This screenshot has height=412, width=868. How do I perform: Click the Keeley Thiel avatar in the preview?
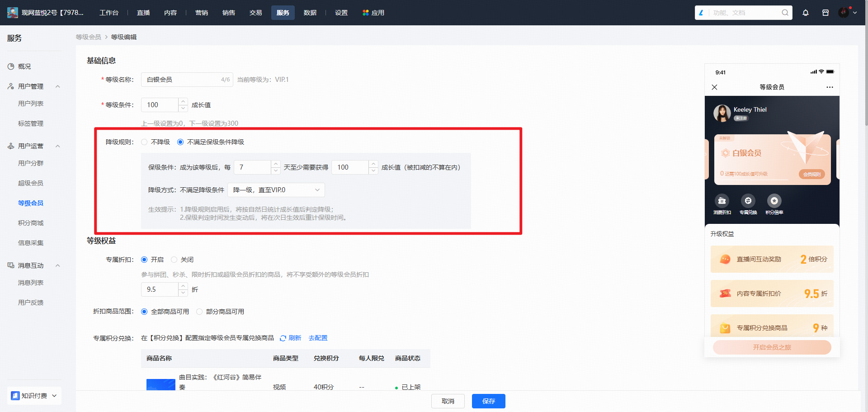[x=722, y=113]
